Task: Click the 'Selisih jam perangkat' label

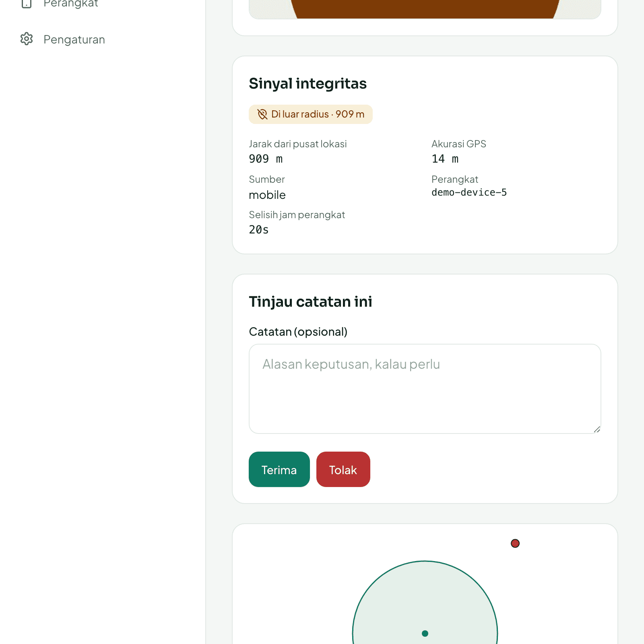Action: (x=297, y=215)
